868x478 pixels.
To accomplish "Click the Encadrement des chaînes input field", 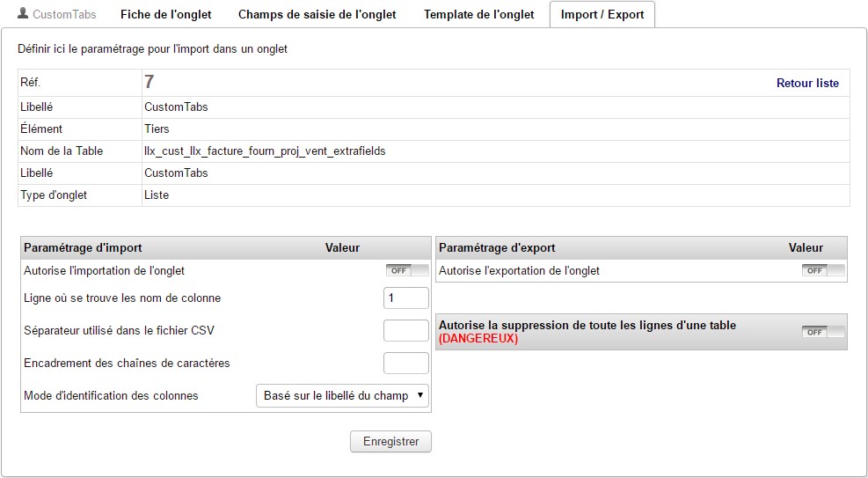I will 406,363.
